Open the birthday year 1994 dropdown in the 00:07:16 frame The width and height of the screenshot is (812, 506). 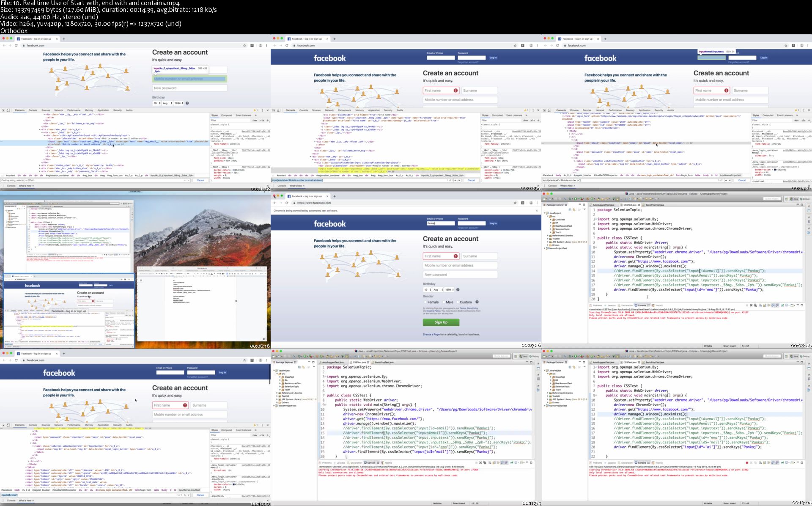(449, 290)
